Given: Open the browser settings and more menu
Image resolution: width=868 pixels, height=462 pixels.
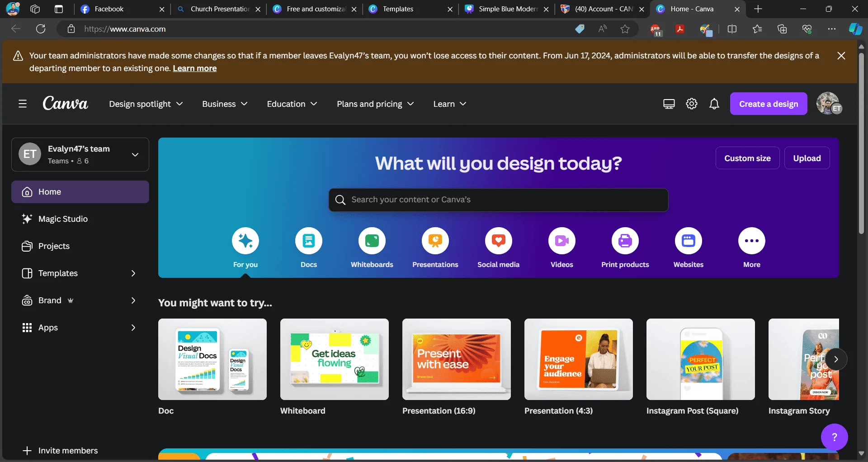Looking at the screenshot, I should tap(831, 29).
